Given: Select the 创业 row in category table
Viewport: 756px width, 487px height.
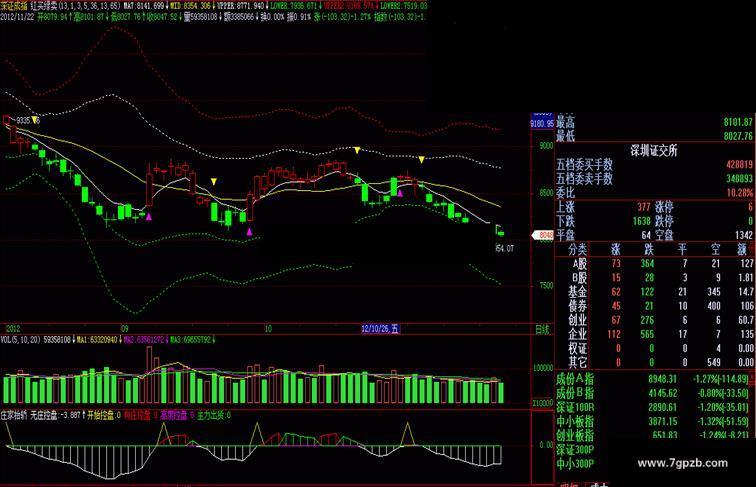Looking at the screenshot, I should [x=655, y=320].
